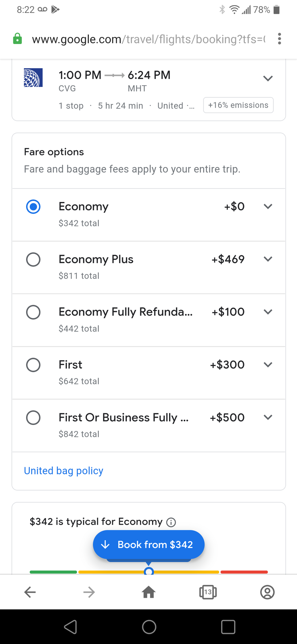Tap the URL address bar
Image resolution: width=297 pixels, height=644 pixels.
pyautogui.click(x=148, y=39)
